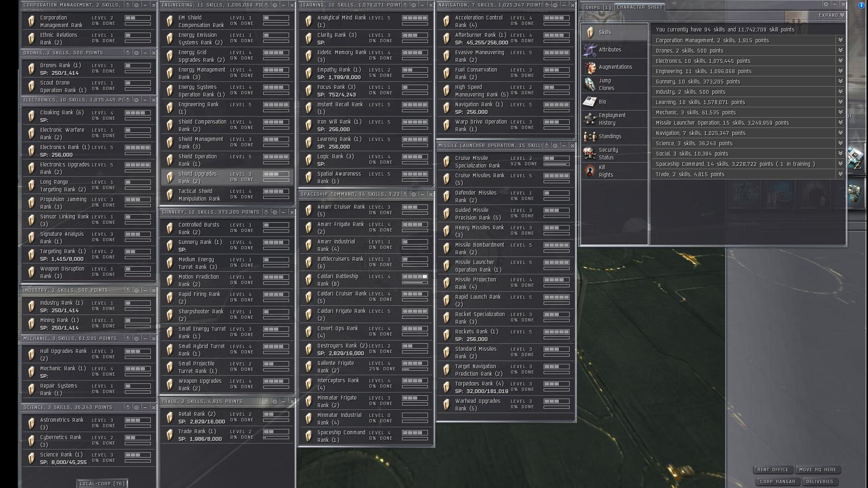Viewport: 868px width, 488px height.
Task: Select the Weapon Disruption skill book icon
Action: [x=31, y=272]
